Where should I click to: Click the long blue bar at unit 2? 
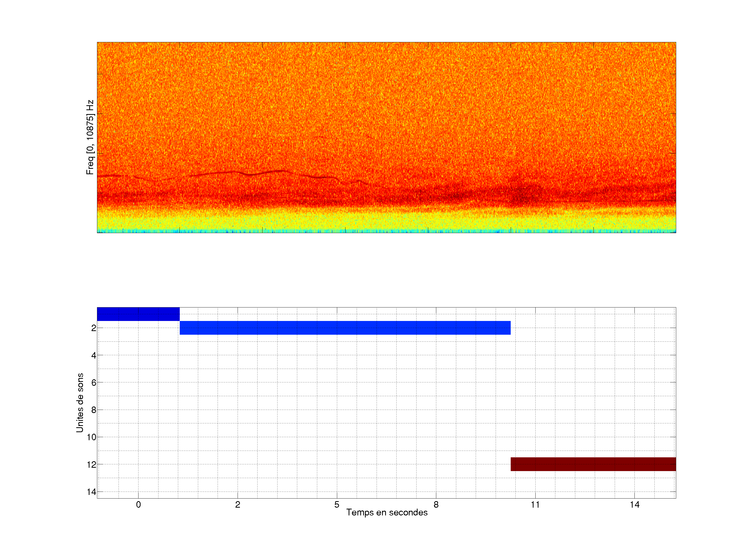coord(345,328)
